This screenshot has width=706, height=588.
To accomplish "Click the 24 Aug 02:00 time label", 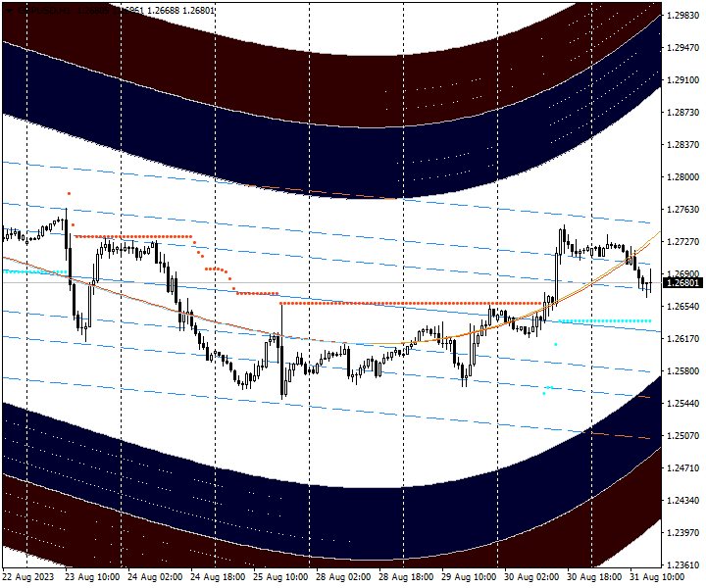I will (155, 577).
